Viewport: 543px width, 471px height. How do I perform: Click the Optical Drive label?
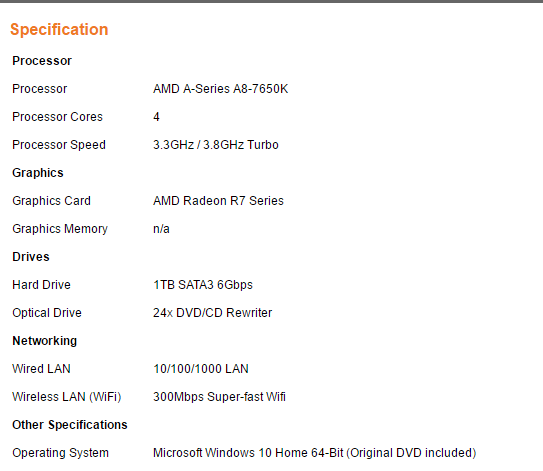[x=47, y=313]
